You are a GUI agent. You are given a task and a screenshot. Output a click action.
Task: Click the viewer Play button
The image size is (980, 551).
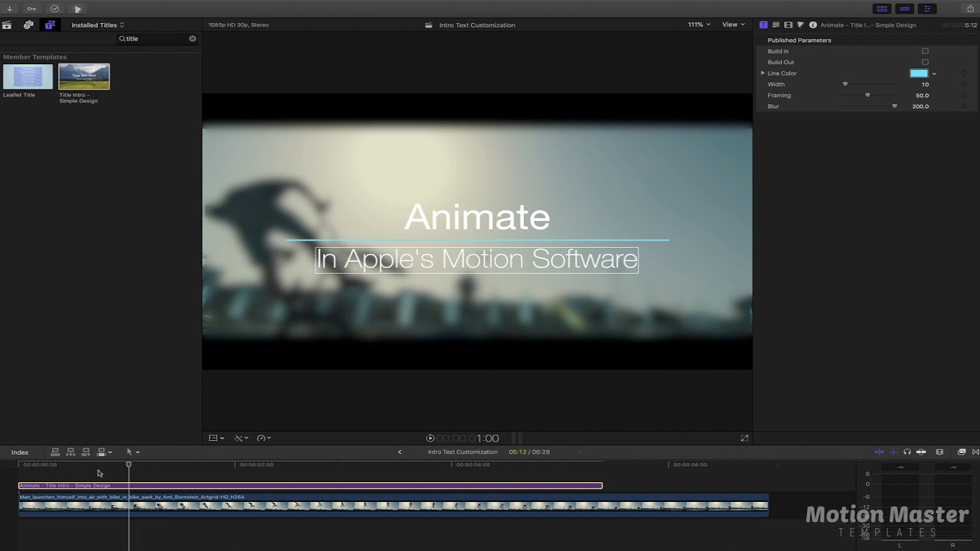pyautogui.click(x=430, y=439)
